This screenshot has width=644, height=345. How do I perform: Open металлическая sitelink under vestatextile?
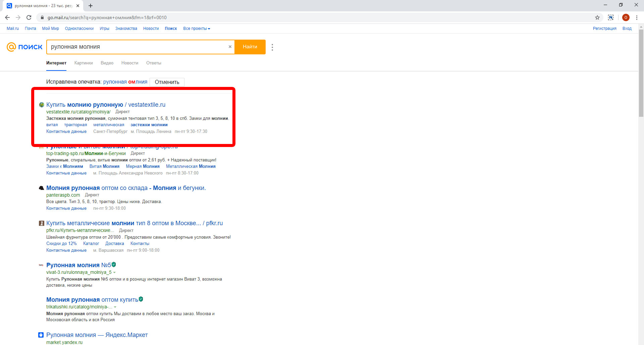click(109, 125)
